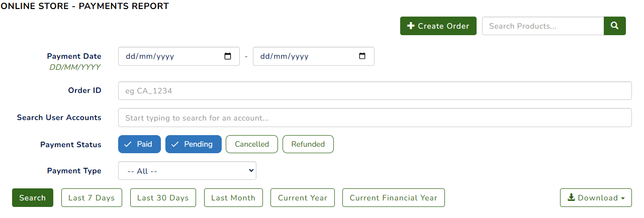Screen dimensions: 644x218
Task: Expand the Payment Type dropdown
Action: (x=187, y=171)
